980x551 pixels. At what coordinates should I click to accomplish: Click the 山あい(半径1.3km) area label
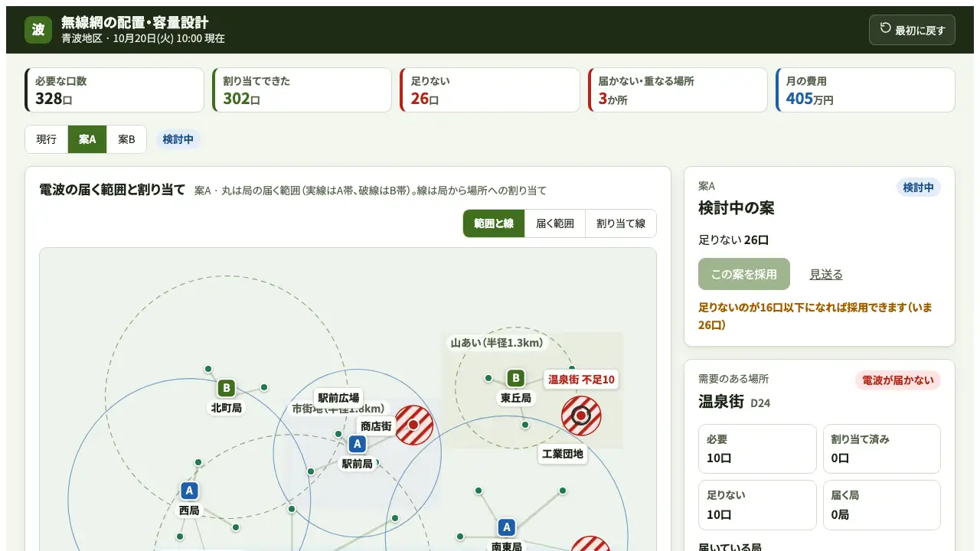(x=497, y=343)
